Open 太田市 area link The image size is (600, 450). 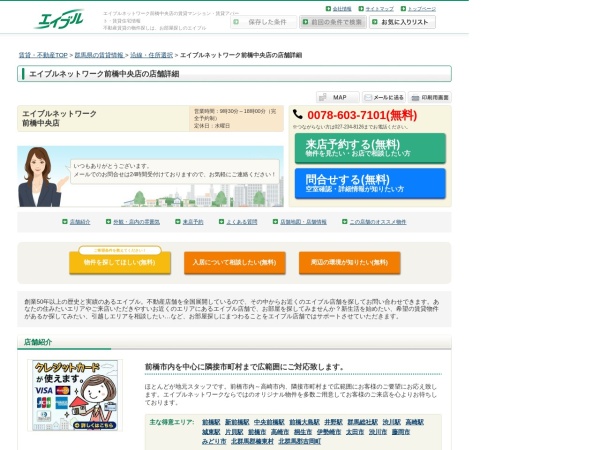point(355,432)
